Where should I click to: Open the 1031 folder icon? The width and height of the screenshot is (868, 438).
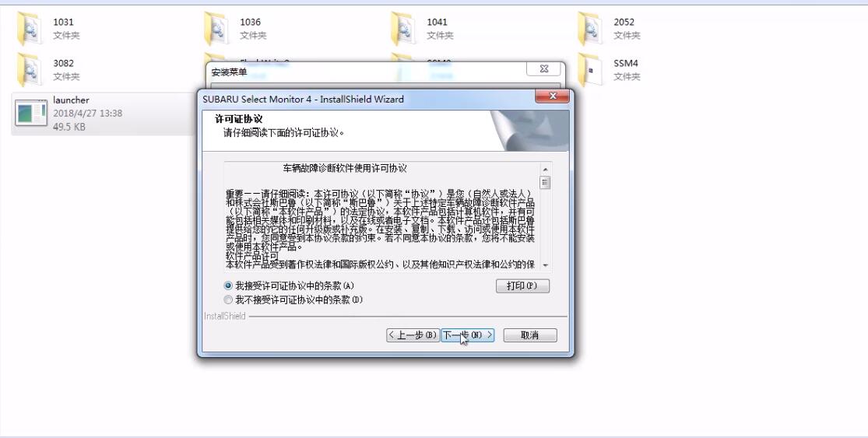30,29
